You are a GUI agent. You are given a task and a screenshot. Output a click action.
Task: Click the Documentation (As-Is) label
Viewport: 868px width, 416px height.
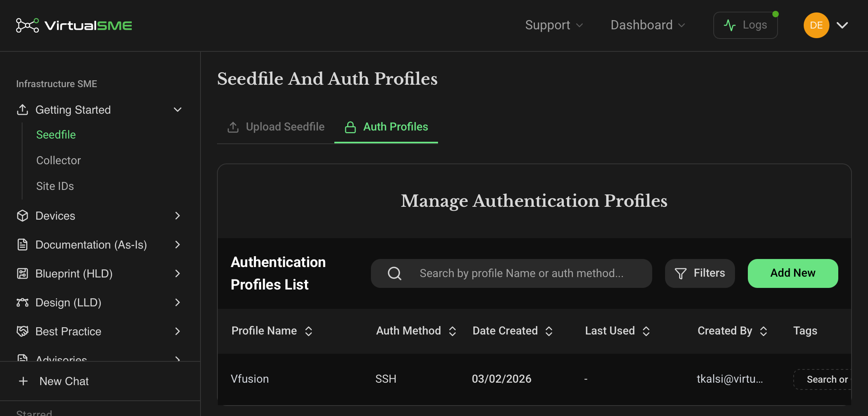coord(91,245)
